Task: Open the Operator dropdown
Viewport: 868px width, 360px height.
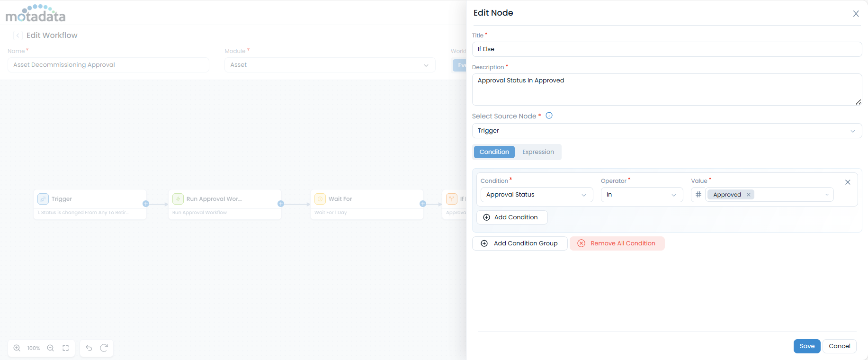Action: [x=642, y=195]
